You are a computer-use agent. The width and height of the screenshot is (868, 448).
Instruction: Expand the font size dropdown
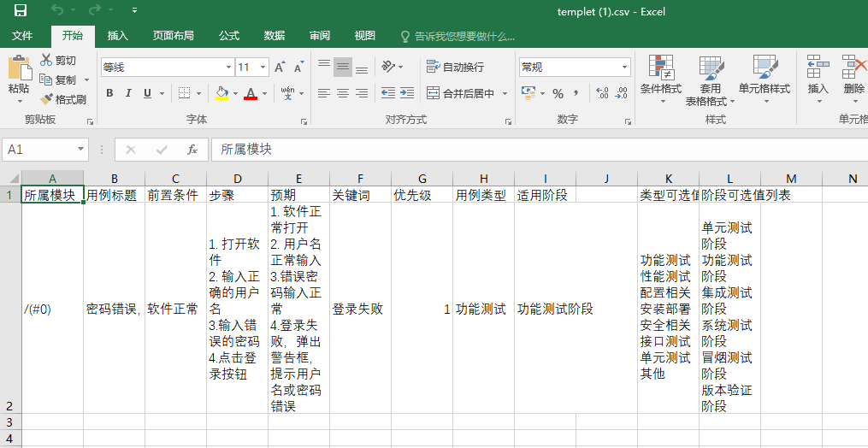point(263,67)
